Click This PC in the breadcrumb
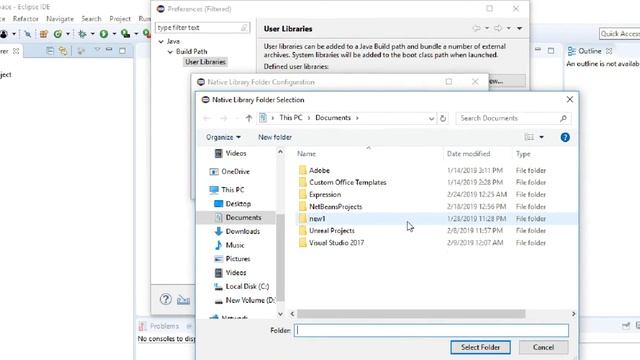The image size is (640, 360). click(291, 118)
